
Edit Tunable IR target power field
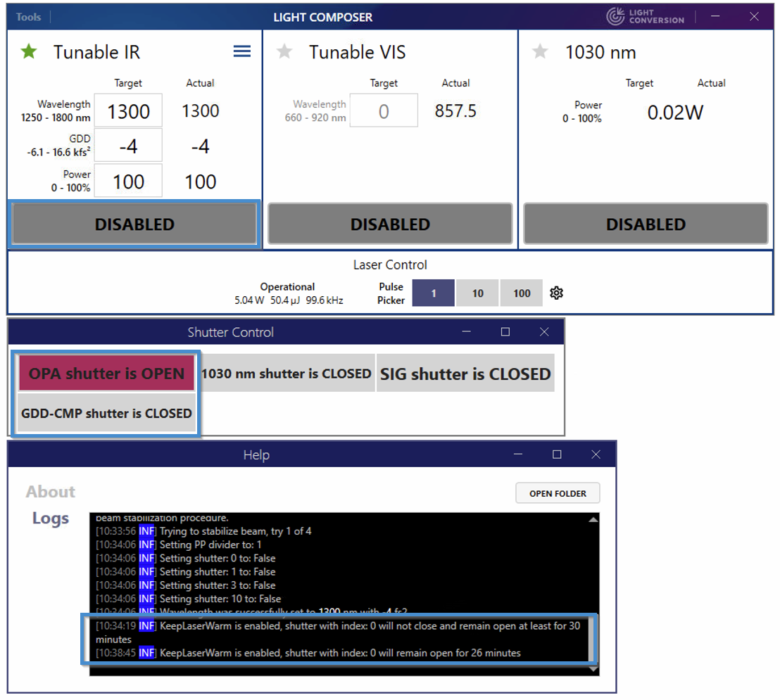tap(128, 181)
